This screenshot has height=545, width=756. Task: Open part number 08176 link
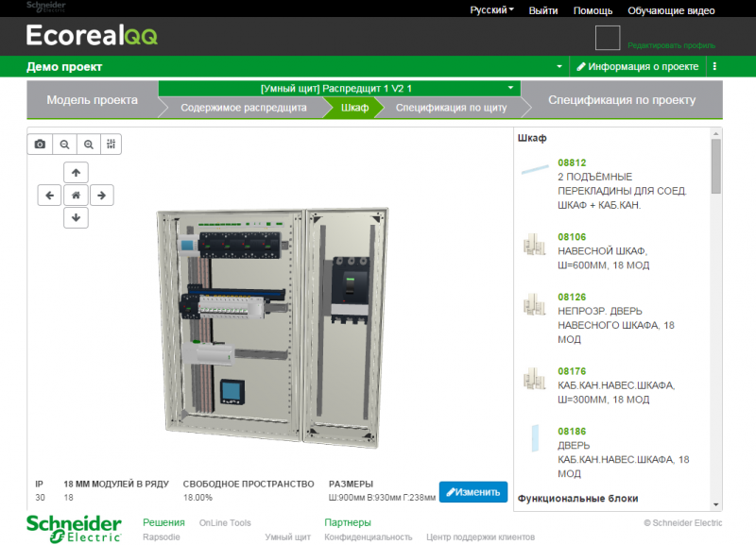coord(572,371)
